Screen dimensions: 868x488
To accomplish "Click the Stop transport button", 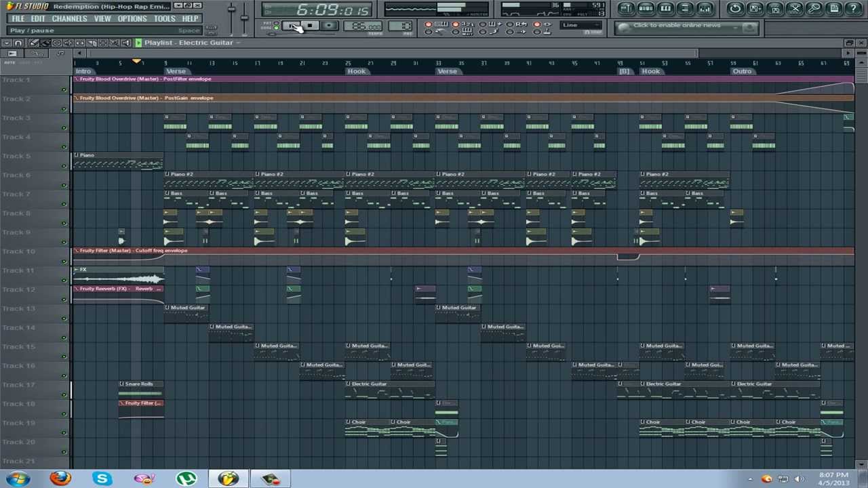I will tap(310, 26).
